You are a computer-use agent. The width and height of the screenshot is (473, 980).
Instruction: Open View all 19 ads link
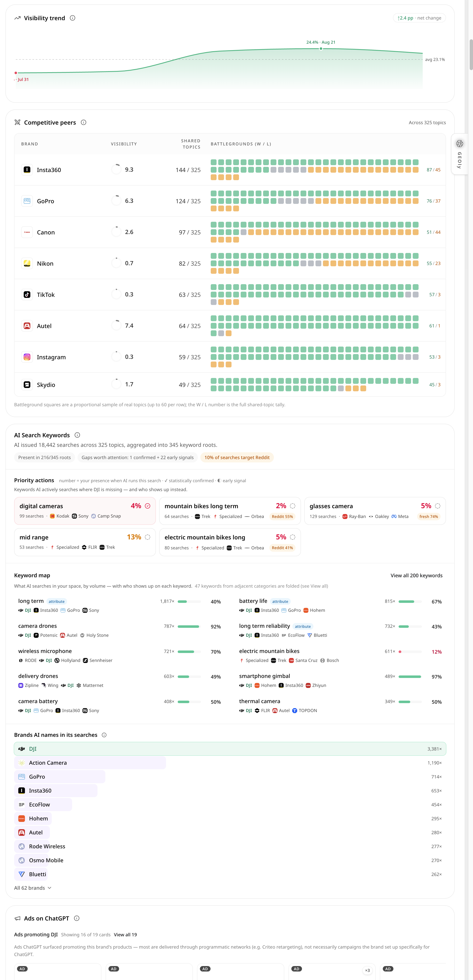pyautogui.click(x=125, y=934)
